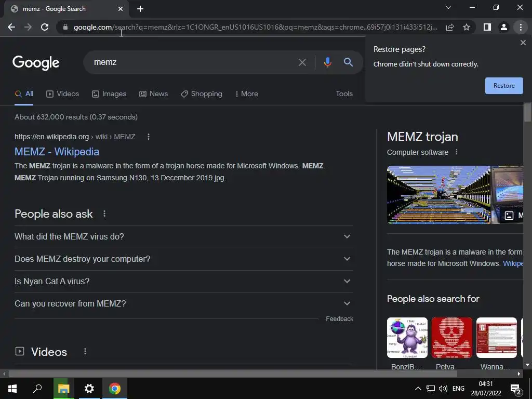532x399 pixels.
Task: Open the Windows Start menu
Action: (12, 389)
